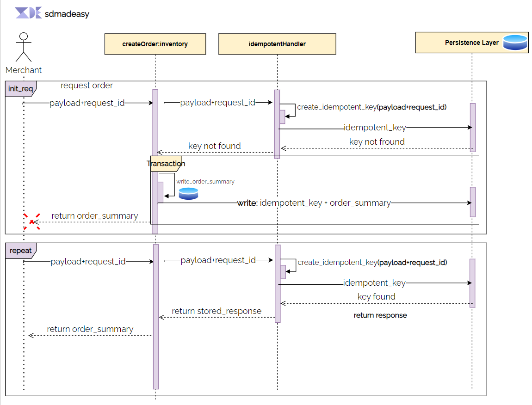532x405 pixels.
Task: Select the bold "return response" text
Action: [x=380, y=315]
